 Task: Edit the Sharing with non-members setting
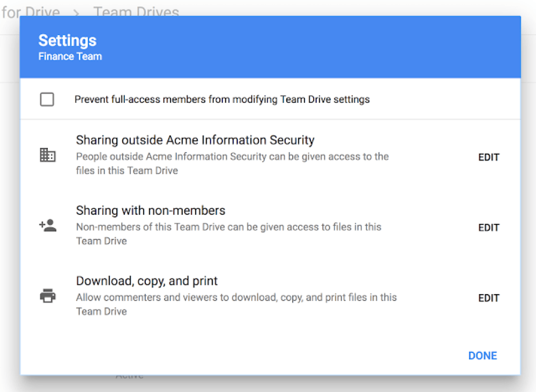pos(488,227)
